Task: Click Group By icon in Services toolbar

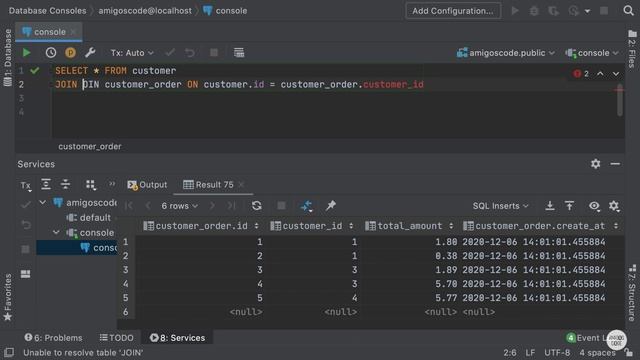Action: tap(91, 185)
